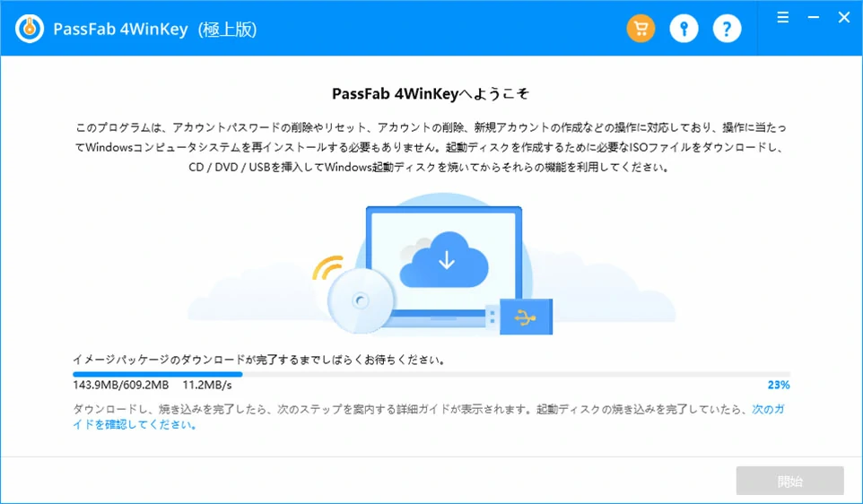Close the PassFab 4WinKey window

(844, 18)
